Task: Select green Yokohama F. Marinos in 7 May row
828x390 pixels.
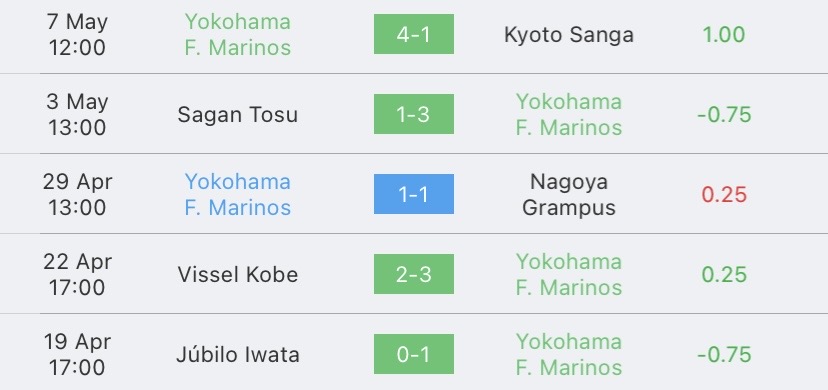Action: 238,35
